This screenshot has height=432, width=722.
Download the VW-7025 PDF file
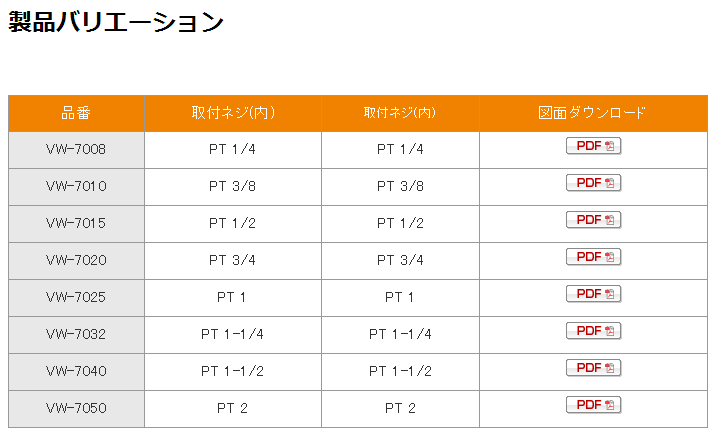click(593, 294)
